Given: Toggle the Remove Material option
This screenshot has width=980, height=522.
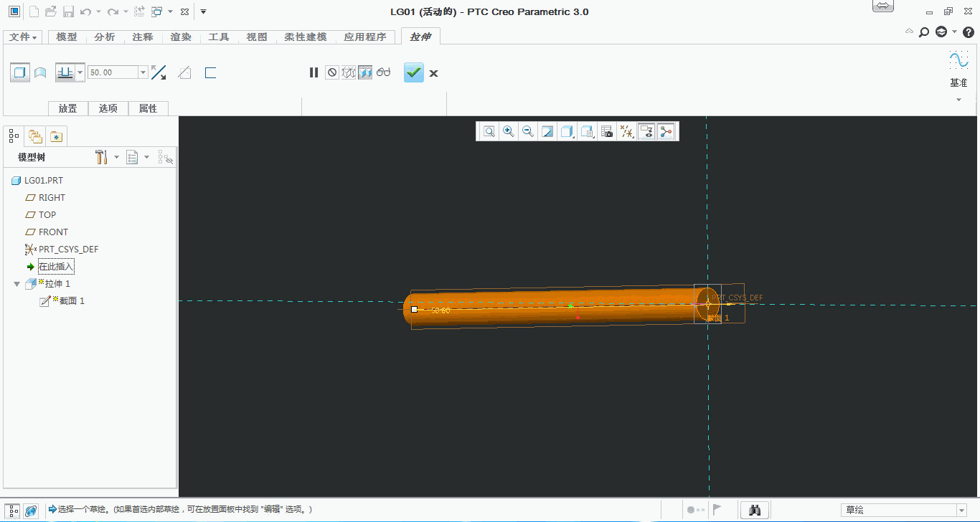Looking at the screenshot, I should point(184,72).
